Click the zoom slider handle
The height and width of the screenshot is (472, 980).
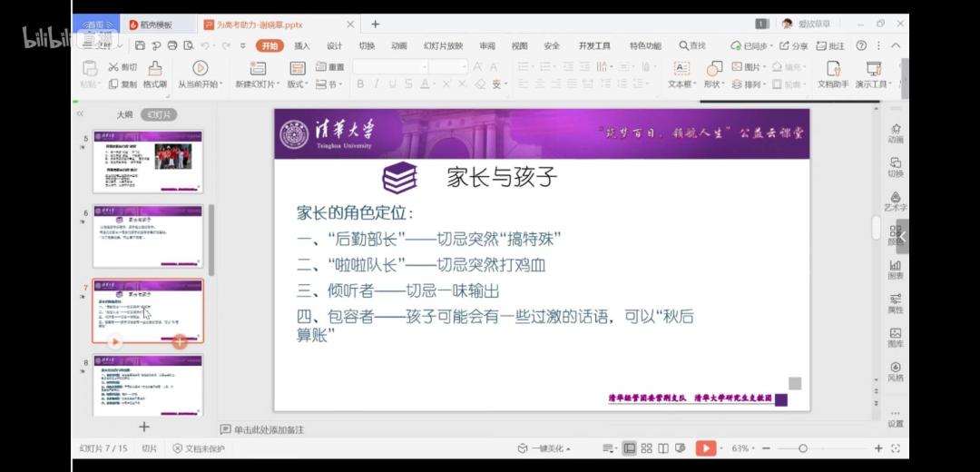pos(803,448)
